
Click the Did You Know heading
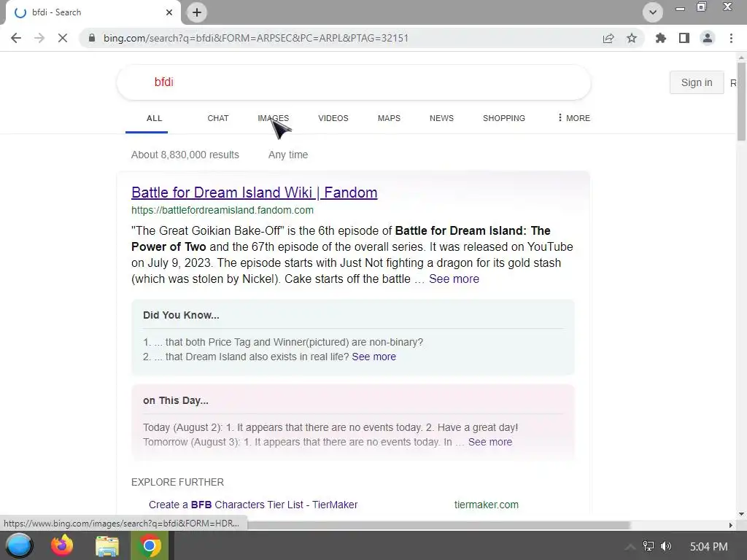coord(181,315)
